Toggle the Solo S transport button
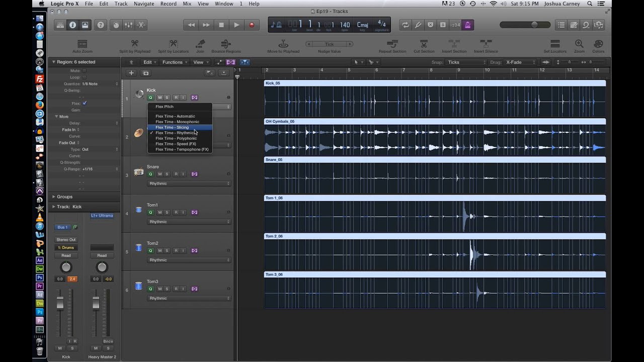Viewport: 644px width, 362px height. pos(443,25)
